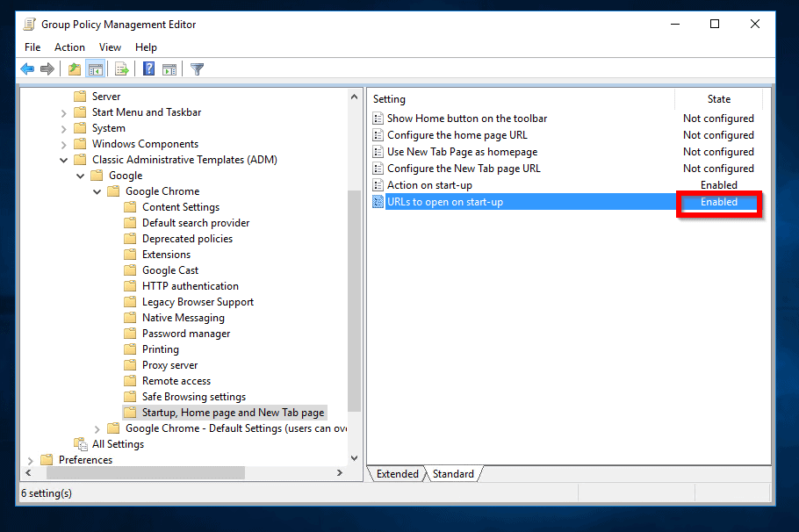Sort by the State column header

pos(718,99)
